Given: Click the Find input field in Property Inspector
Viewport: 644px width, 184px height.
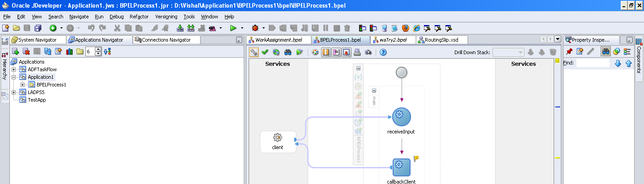Looking at the screenshot, I should 593,63.
